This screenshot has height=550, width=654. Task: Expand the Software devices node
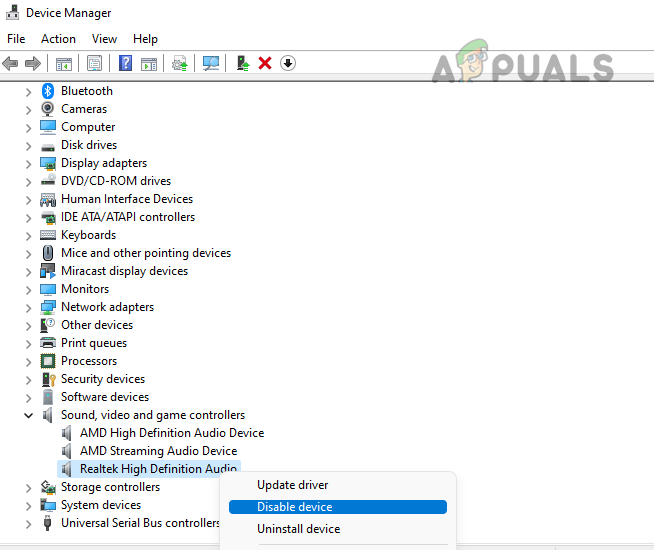(x=28, y=398)
